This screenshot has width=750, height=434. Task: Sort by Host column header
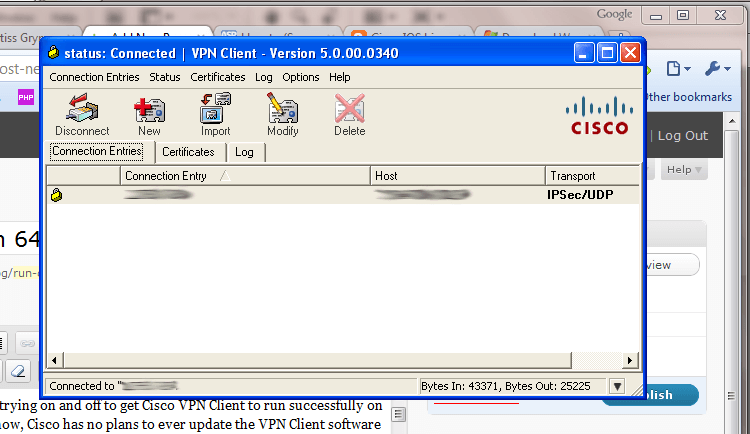tap(458, 176)
